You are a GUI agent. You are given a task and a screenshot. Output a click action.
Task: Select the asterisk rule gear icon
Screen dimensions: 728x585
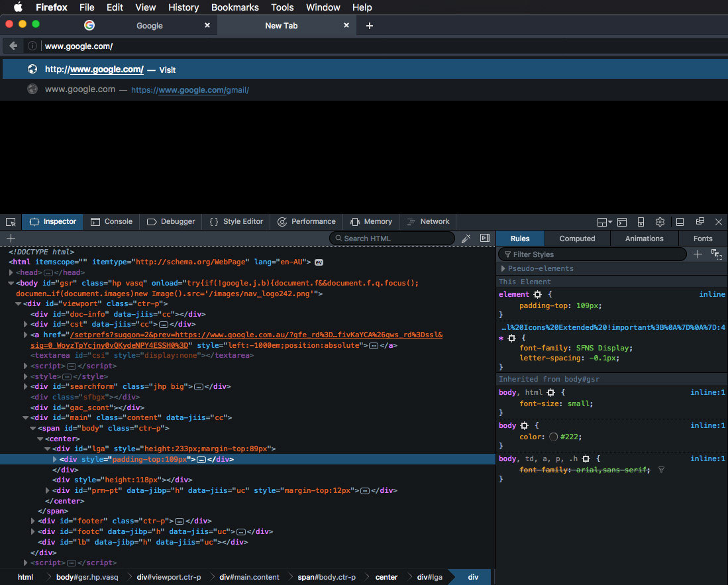click(511, 338)
